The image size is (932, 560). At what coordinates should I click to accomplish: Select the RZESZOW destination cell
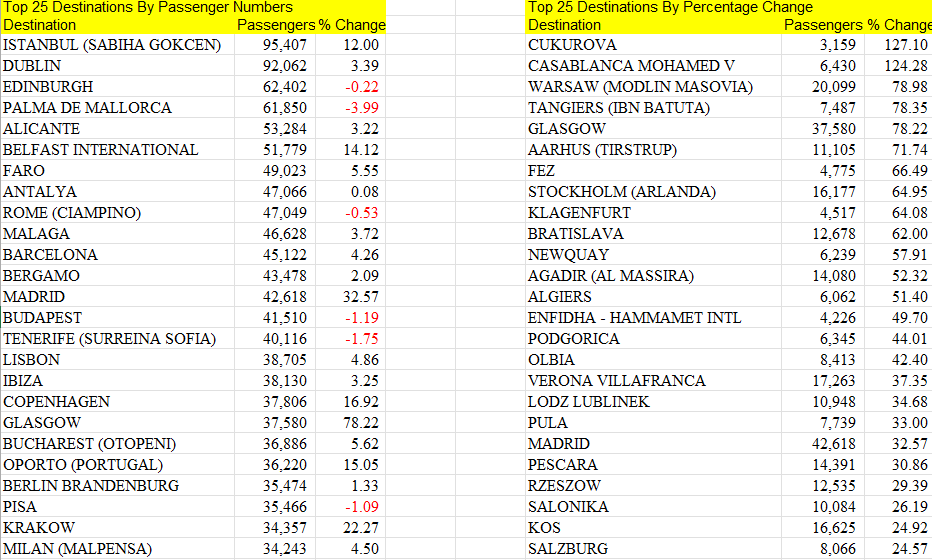pos(653,486)
